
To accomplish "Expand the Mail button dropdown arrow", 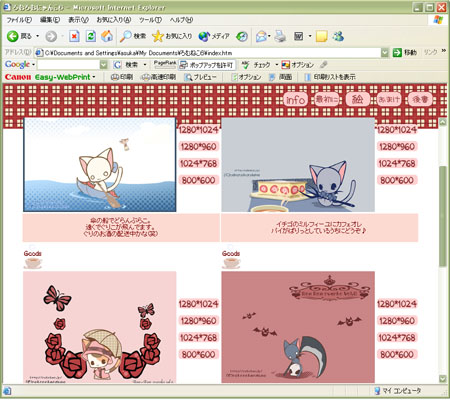I will [x=269, y=36].
